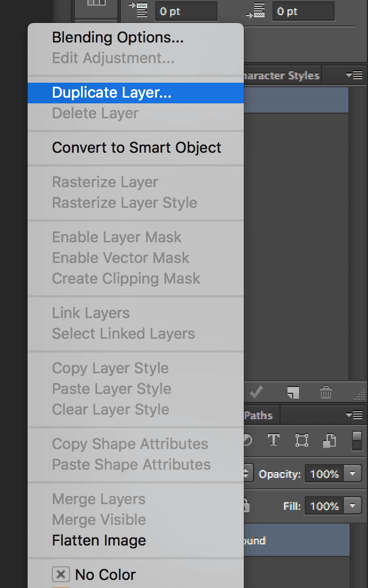Click the space before 0 pt field
368x588 pixels.
click(186, 11)
